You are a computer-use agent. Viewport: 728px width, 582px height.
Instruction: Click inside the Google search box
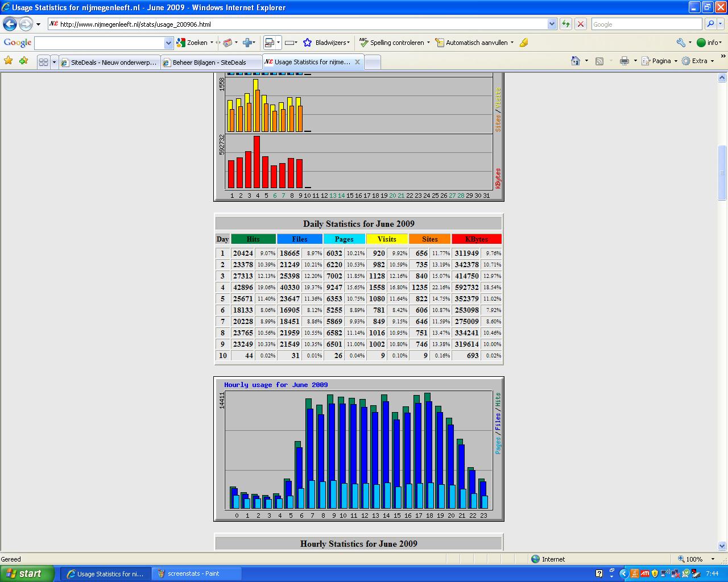click(646, 24)
